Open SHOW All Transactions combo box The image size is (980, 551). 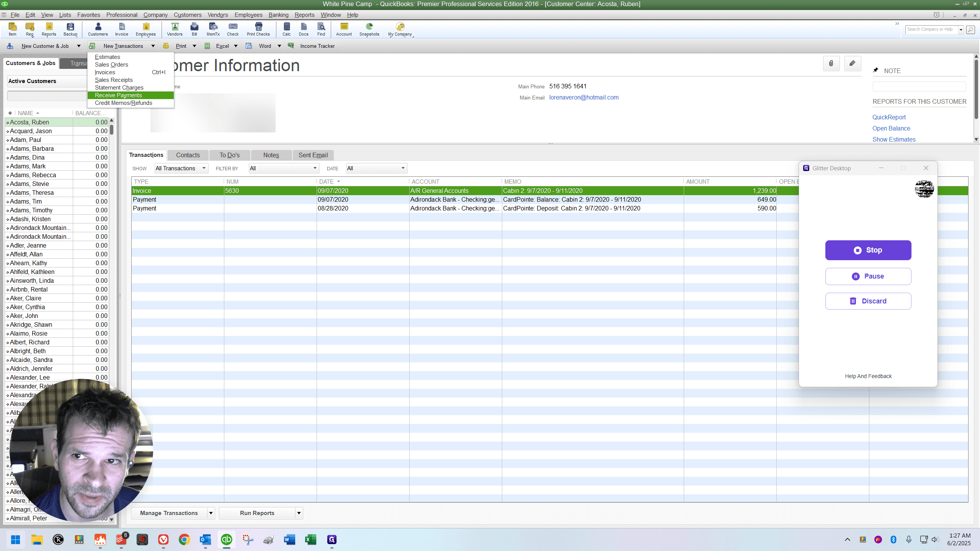tap(181, 168)
